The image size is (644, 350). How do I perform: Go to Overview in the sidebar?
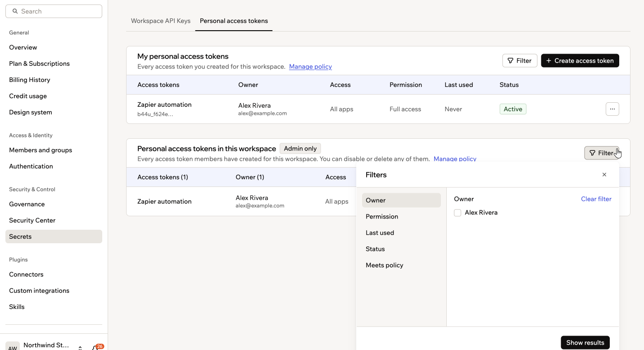tap(54, 47)
